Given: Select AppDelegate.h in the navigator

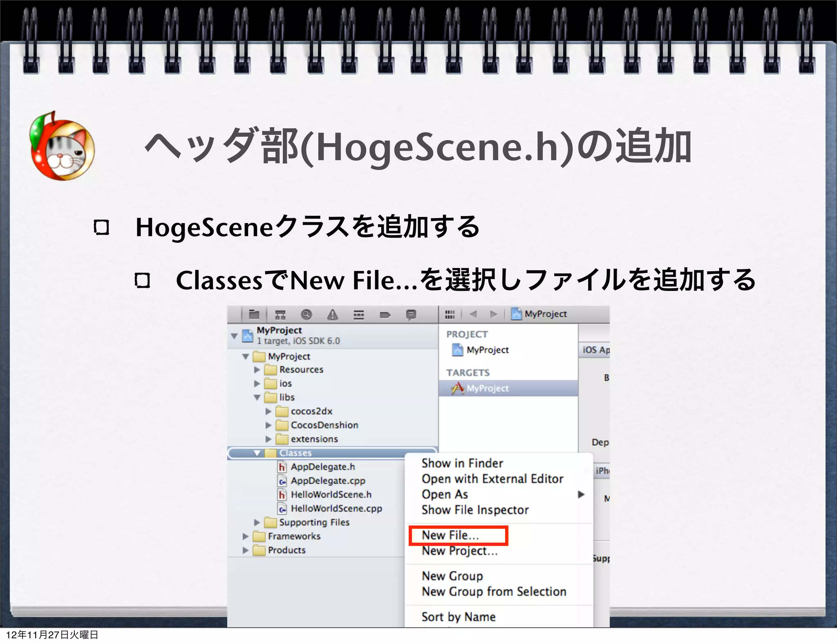Looking at the screenshot, I should 322,467.
